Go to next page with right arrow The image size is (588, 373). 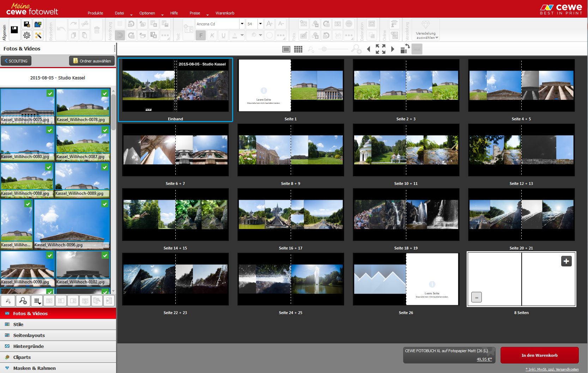coord(393,49)
